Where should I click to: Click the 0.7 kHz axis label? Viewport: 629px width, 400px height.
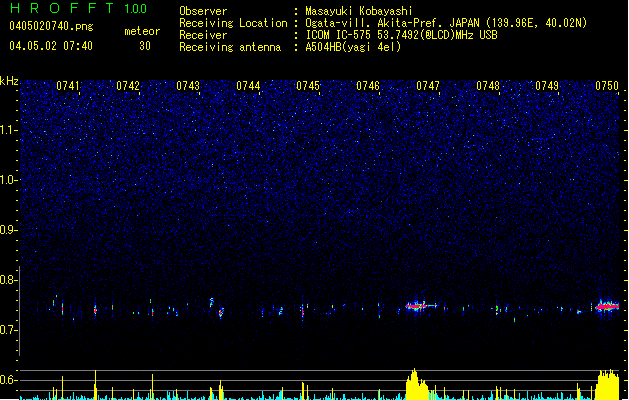point(8,330)
